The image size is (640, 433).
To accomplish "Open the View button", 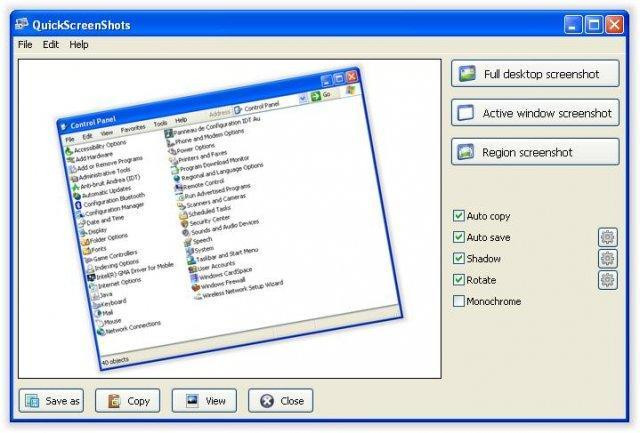I will pos(204,401).
